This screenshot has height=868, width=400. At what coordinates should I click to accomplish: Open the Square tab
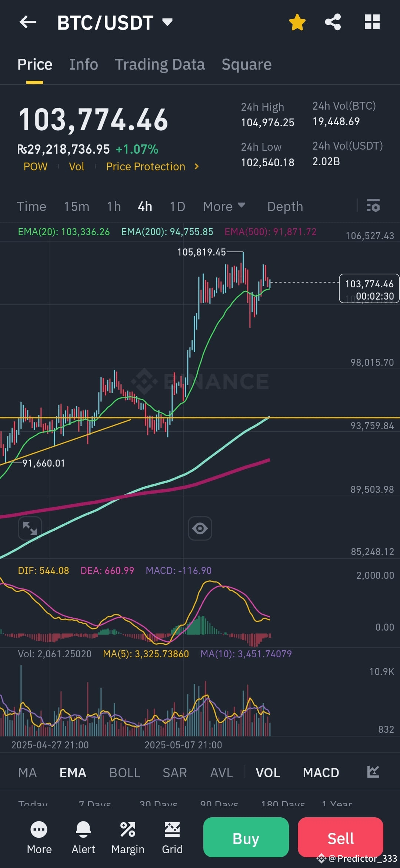point(247,64)
